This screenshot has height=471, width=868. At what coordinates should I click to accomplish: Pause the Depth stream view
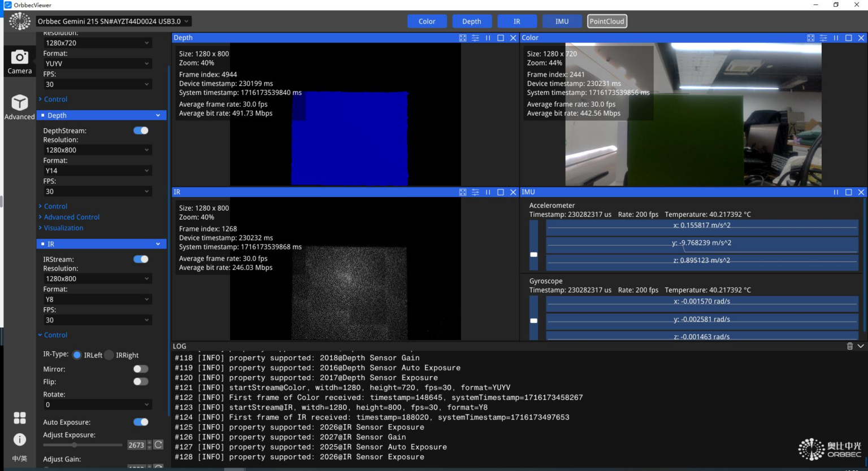point(488,38)
